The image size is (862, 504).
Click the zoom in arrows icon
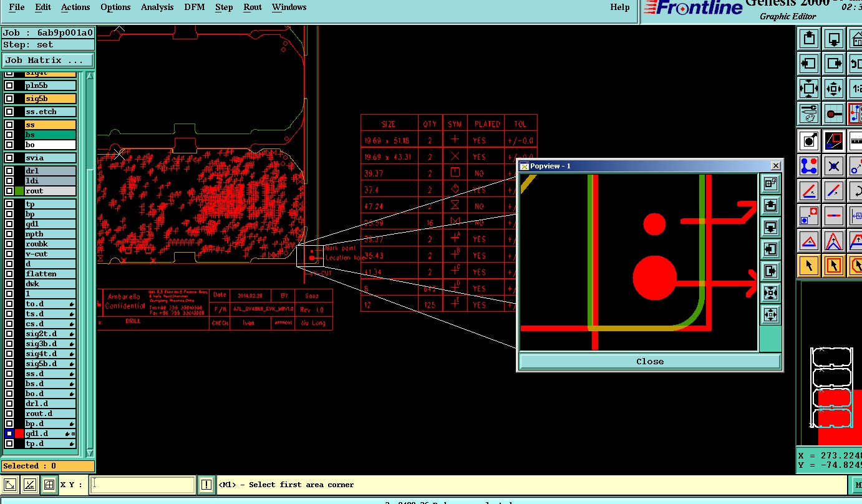click(x=809, y=88)
